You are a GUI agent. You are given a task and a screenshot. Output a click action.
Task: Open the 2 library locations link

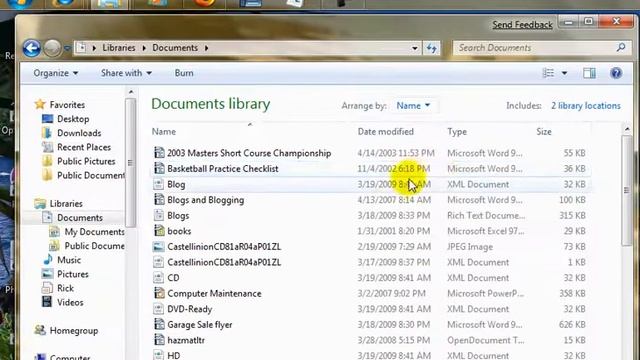[x=586, y=106]
